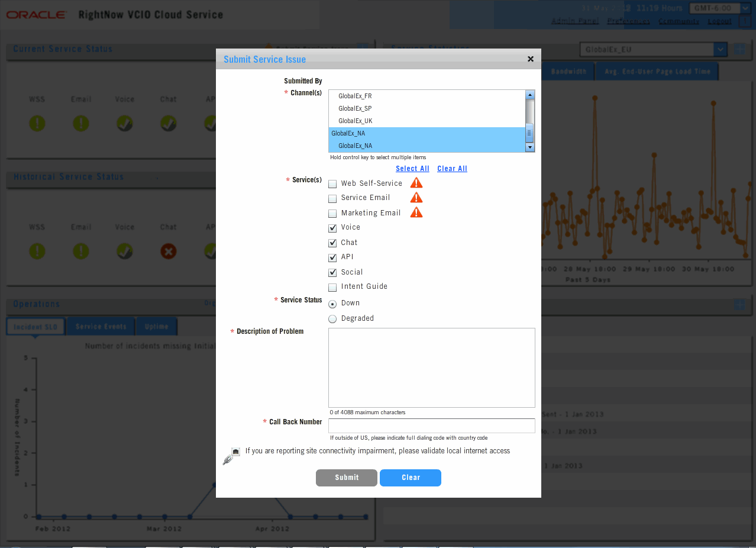Enable the Intent Guide checkbox

coord(332,287)
